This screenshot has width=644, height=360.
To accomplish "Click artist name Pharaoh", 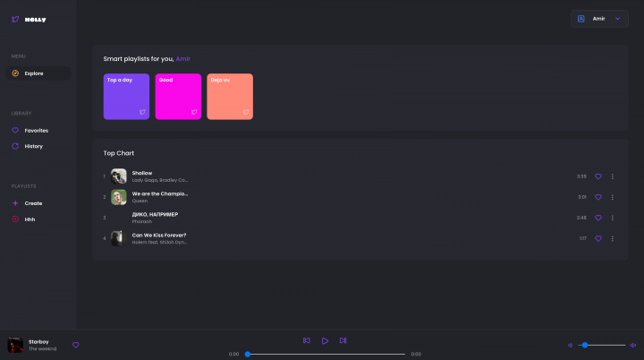I will 142,221.
